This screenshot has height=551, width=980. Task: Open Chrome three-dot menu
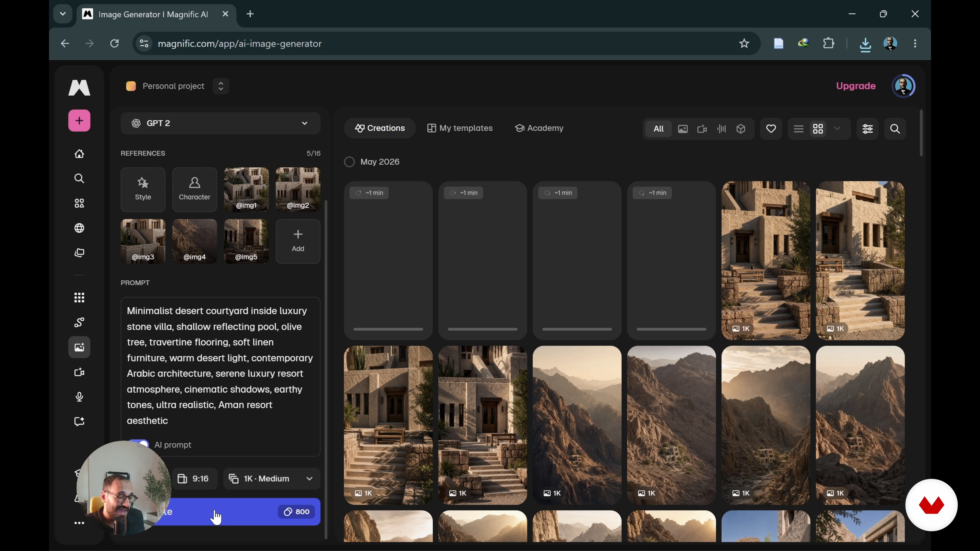pyautogui.click(x=915, y=44)
